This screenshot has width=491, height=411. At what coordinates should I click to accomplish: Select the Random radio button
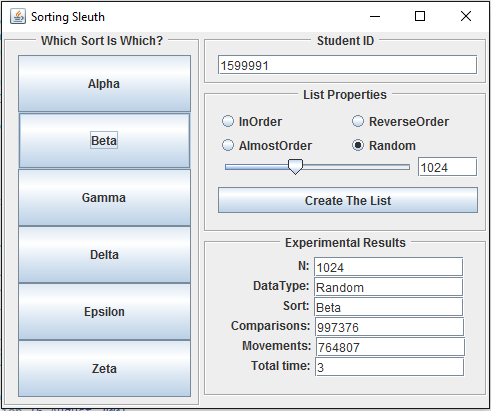coord(358,145)
